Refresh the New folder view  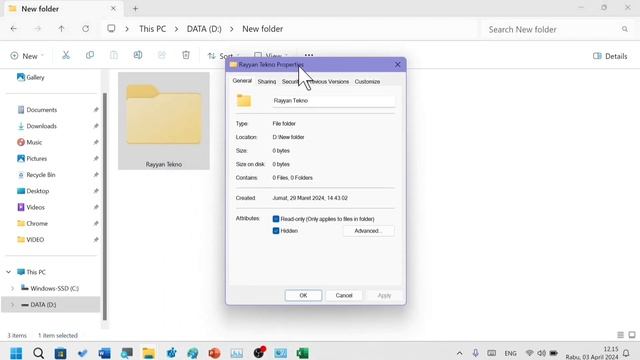85,29
